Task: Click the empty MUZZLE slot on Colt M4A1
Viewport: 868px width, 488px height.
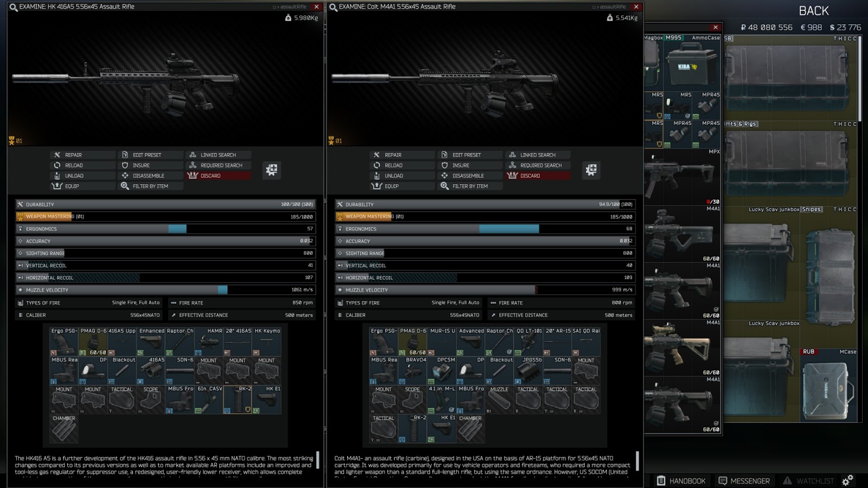Action: click(500, 400)
